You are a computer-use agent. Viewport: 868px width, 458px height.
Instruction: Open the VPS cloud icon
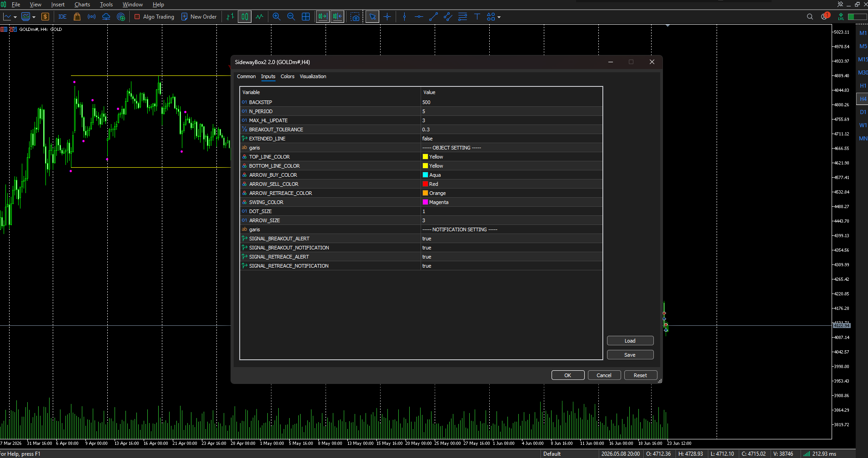pyautogui.click(x=106, y=17)
